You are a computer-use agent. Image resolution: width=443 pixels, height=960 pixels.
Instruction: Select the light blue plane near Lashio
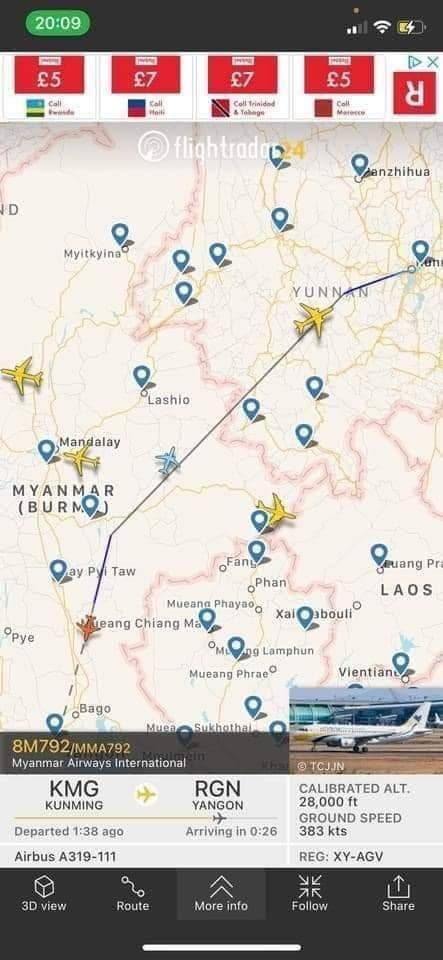tap(168, 460)
